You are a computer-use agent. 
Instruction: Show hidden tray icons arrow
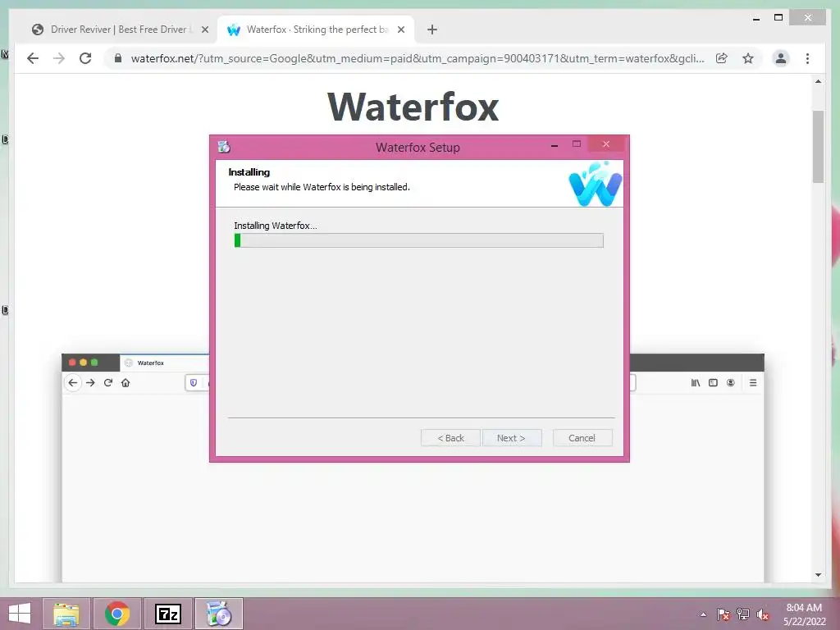[703, 614]
